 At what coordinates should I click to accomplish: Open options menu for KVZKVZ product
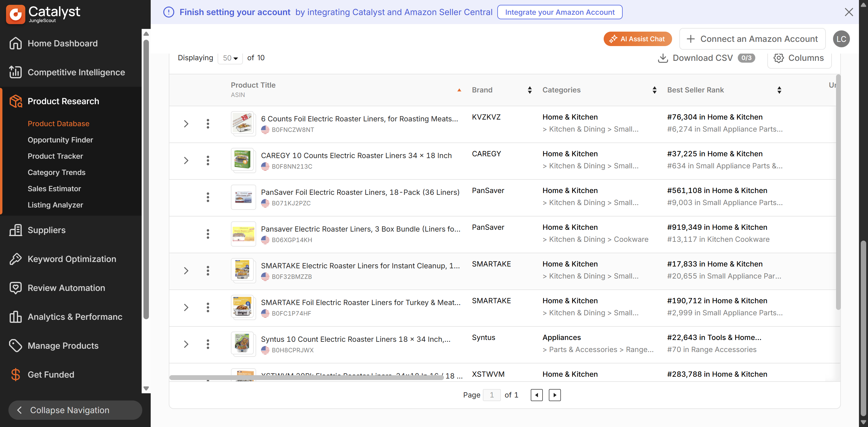[x=208, y=124]
